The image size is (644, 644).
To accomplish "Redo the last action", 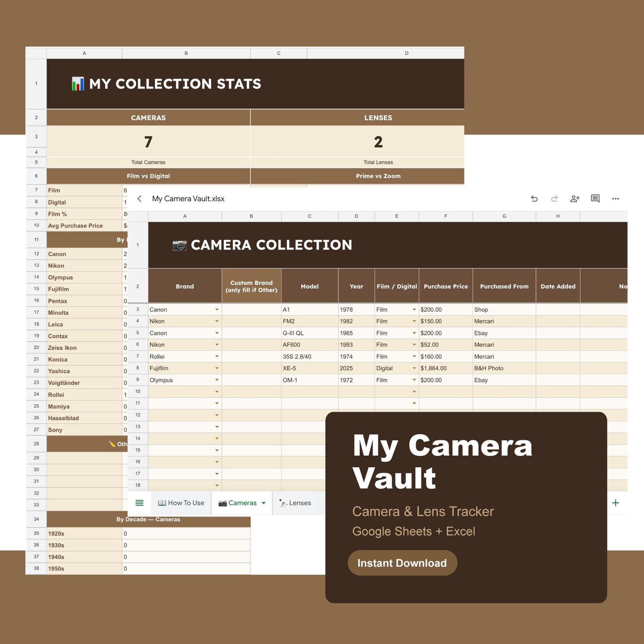I will click(554, 199).
